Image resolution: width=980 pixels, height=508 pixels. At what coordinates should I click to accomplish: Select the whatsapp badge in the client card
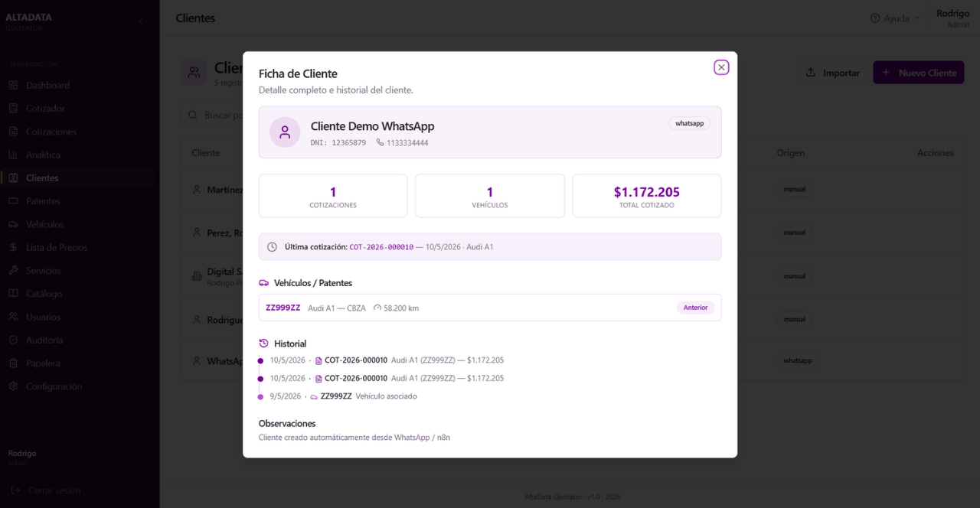tap(689, 123)
